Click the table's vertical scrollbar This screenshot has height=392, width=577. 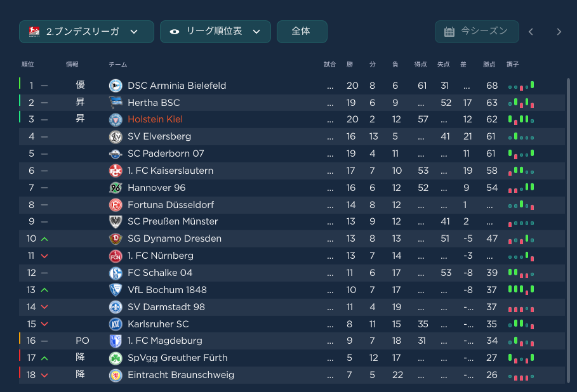click(x=568, y=230)
